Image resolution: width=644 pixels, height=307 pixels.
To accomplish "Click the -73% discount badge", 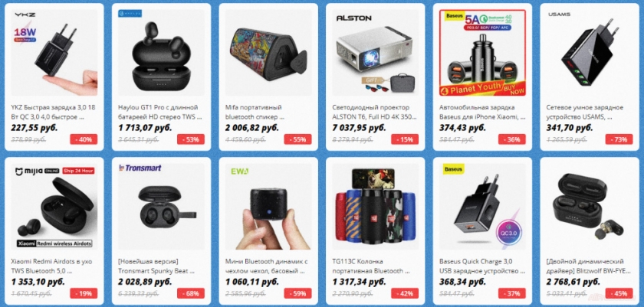I will (619, 139).
